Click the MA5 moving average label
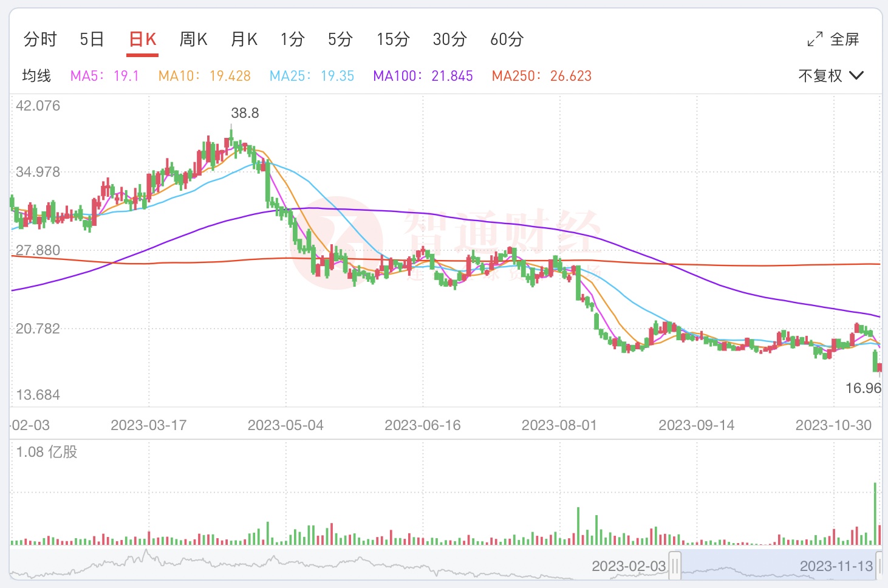The image size is (888, 588). (x=104, y=76)
